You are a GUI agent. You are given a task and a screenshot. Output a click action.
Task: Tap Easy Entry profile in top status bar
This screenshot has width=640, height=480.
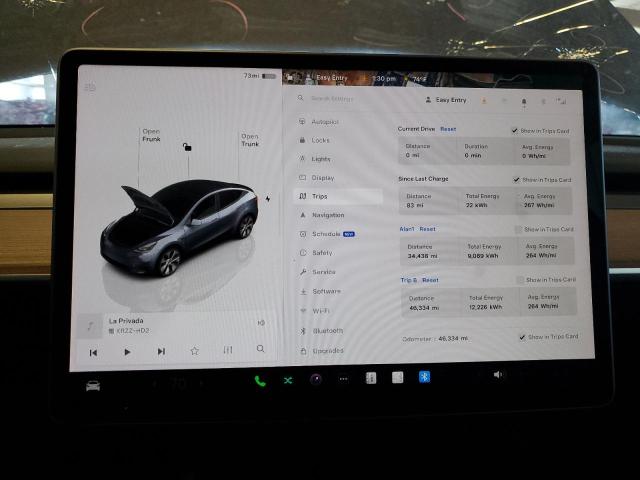point(327,78)
